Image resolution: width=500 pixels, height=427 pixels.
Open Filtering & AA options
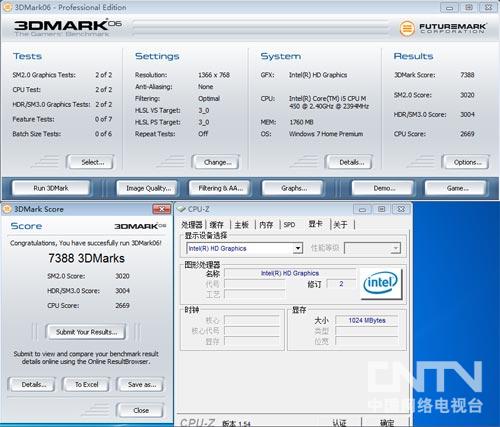221,188
